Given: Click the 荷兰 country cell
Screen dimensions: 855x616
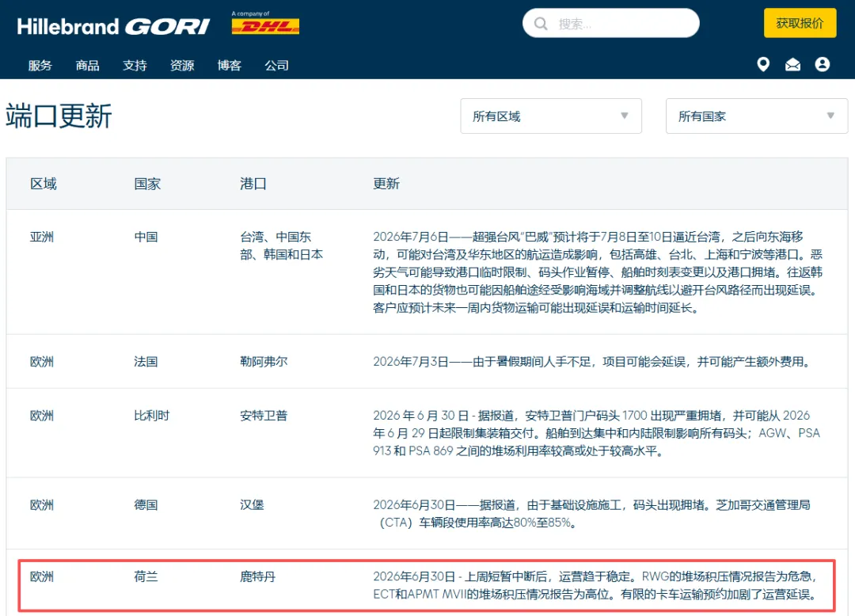Looking at the screenshot, I should click(x=146, y=576).
